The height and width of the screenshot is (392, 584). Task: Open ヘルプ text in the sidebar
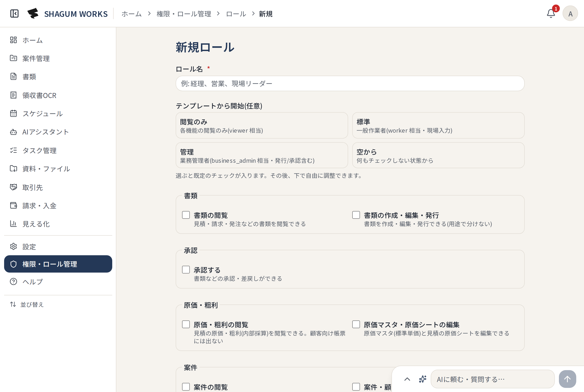tap(33, 281)
